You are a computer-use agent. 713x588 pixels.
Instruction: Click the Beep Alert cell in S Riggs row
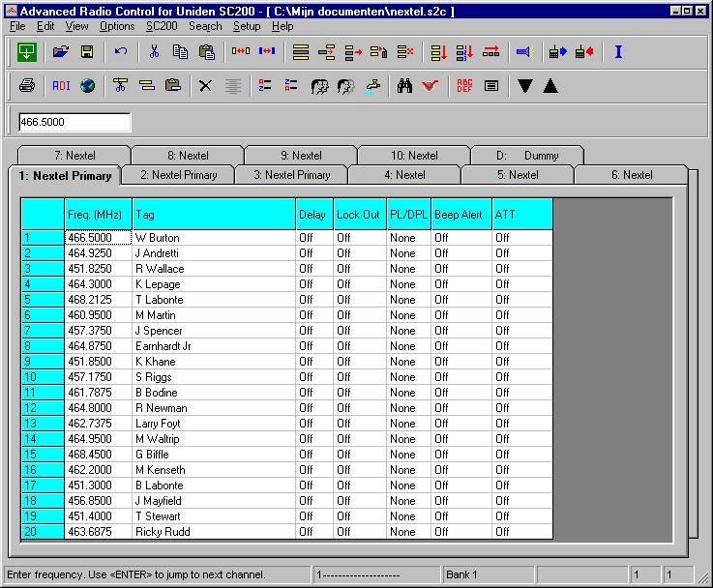(x=461, y=377)
